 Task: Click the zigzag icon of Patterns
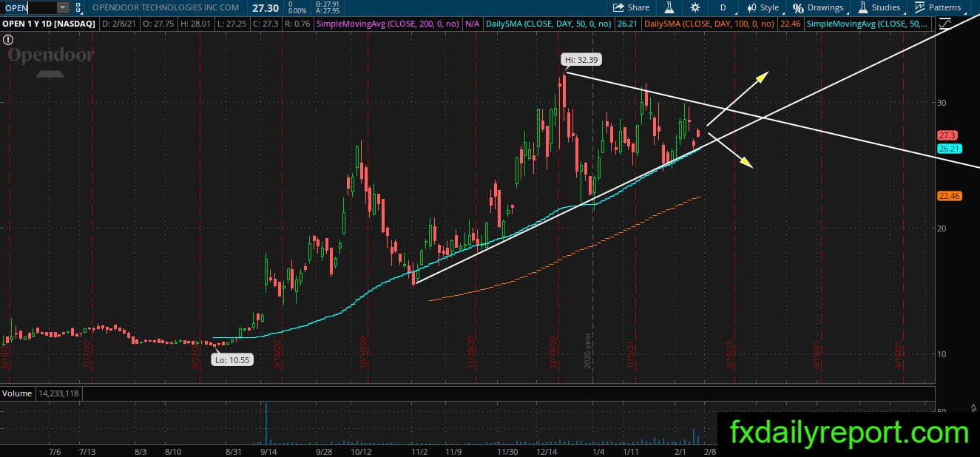click(919, 7)
